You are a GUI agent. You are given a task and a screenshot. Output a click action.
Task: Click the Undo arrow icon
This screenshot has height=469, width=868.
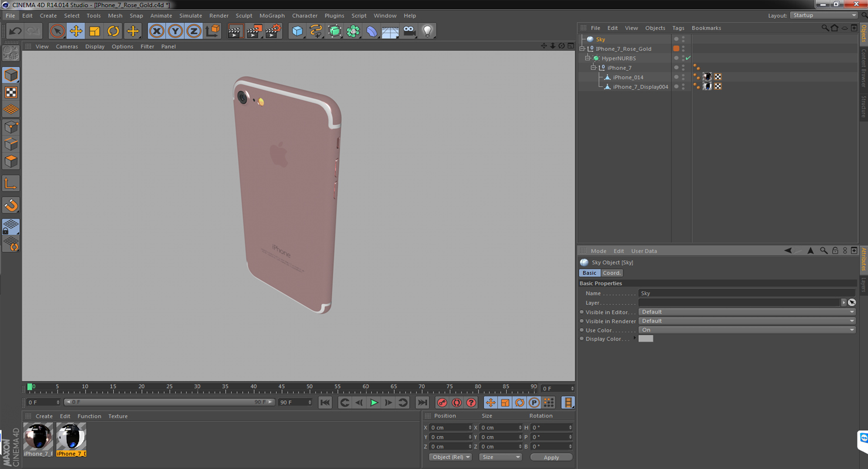click(15, 31)
